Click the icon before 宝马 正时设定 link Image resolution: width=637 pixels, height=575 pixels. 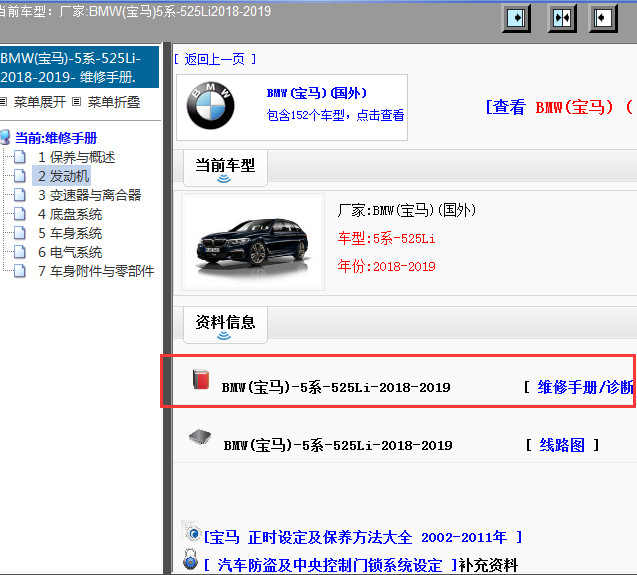coord(191,532)
